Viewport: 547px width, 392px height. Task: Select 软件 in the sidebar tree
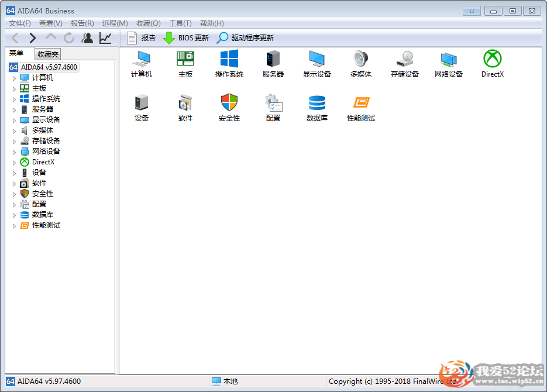39,183
